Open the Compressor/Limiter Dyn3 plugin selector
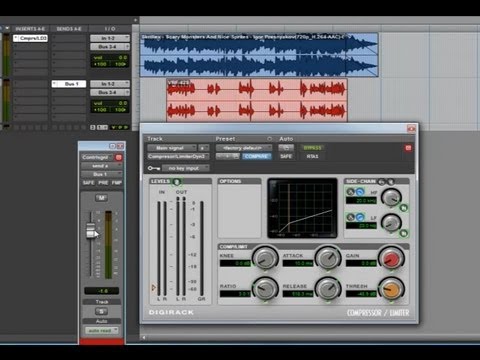Screen dimensions: 480x360 coord(178,156)
